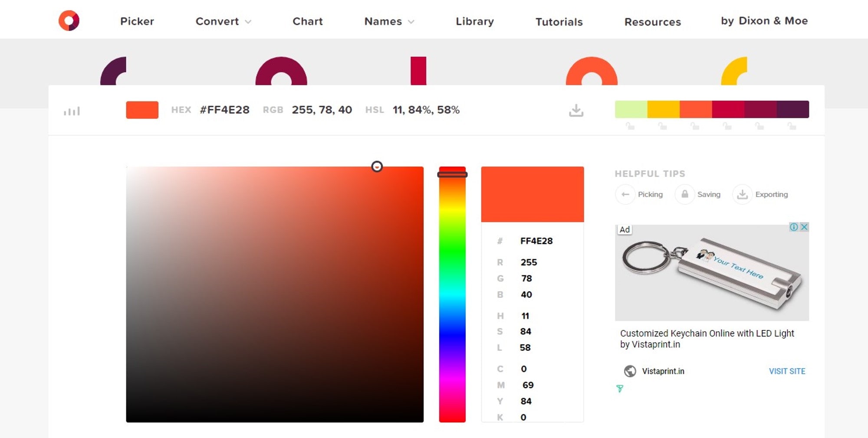
Task: Click the Exporting helpful tip download icon
Action: click(743, 194)
